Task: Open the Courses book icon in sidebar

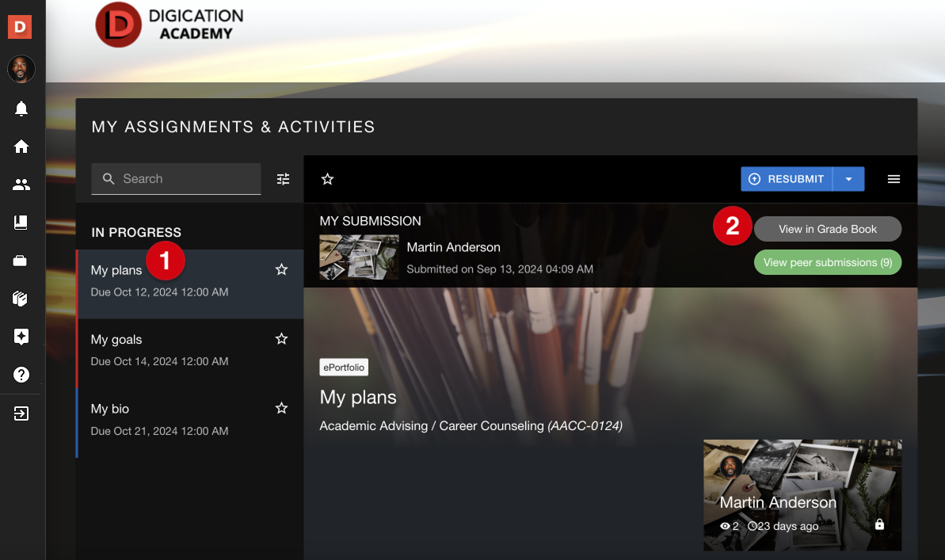Action: 21,223
